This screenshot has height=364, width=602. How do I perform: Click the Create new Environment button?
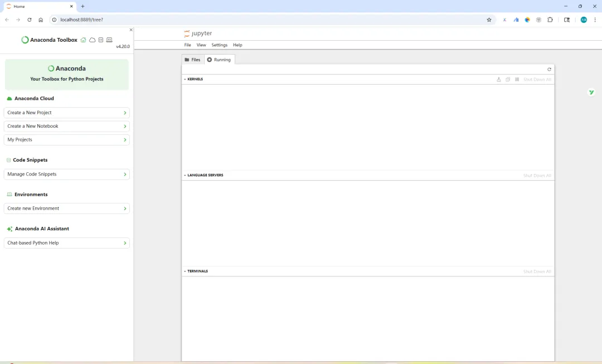point(67,208)
